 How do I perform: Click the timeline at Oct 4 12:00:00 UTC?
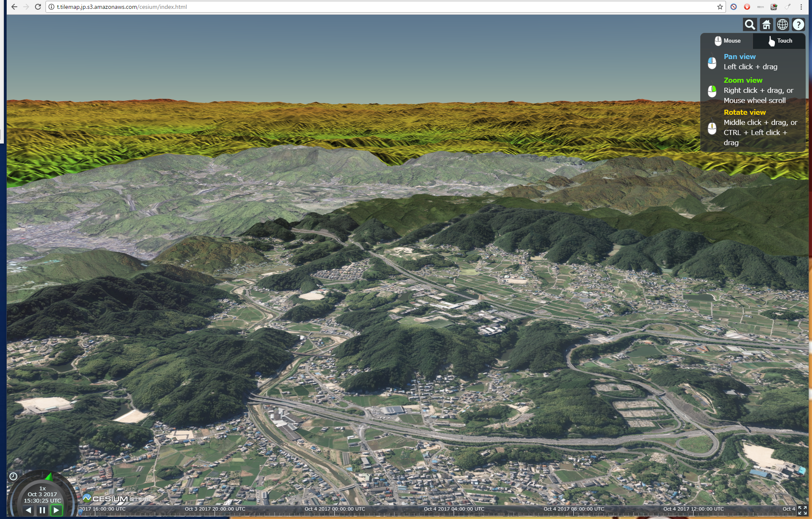694,509
